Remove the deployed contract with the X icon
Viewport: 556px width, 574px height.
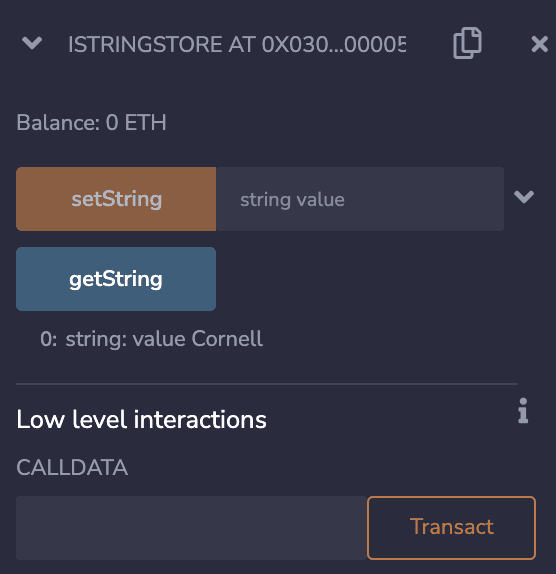pyautogui.click(x=539, y=44)
